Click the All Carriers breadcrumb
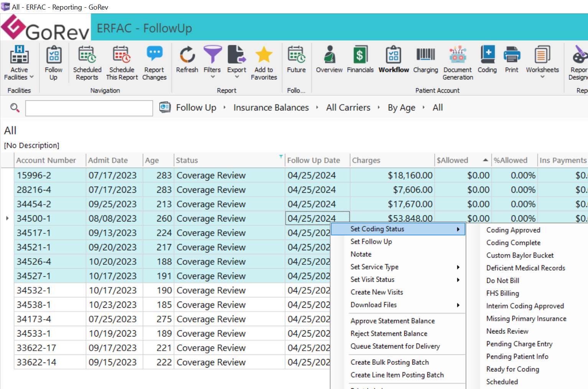 (x=348, y=108)
